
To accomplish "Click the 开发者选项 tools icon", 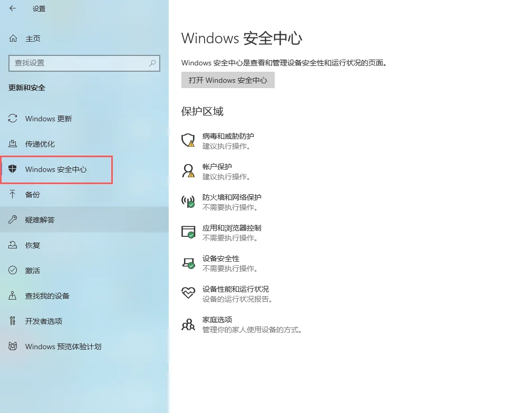I will click(x=13, y=321).
